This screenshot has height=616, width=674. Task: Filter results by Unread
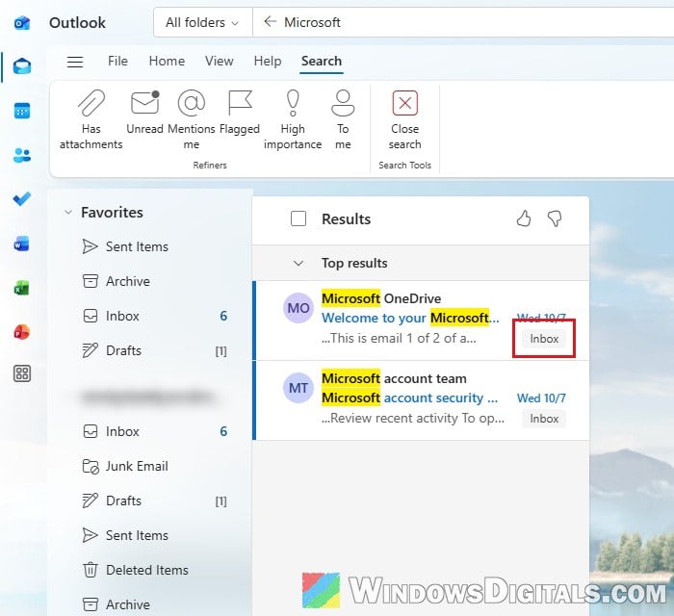click(144, 113)
